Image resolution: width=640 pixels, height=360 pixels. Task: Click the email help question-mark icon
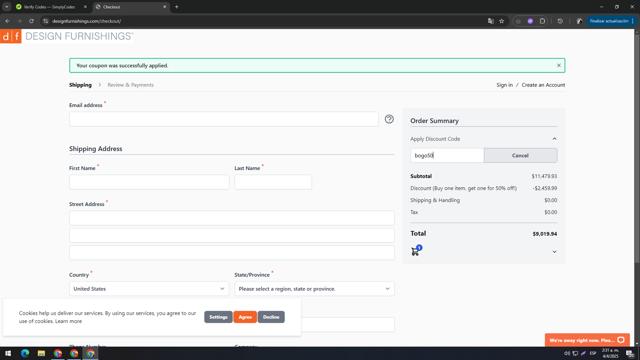[x=389, y=119]
